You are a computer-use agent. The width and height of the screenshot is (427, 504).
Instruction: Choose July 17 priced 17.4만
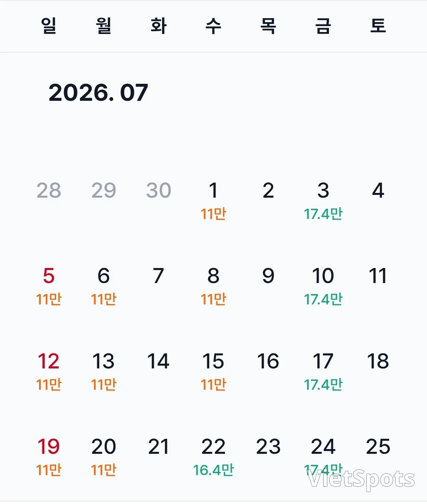point(323,372)
